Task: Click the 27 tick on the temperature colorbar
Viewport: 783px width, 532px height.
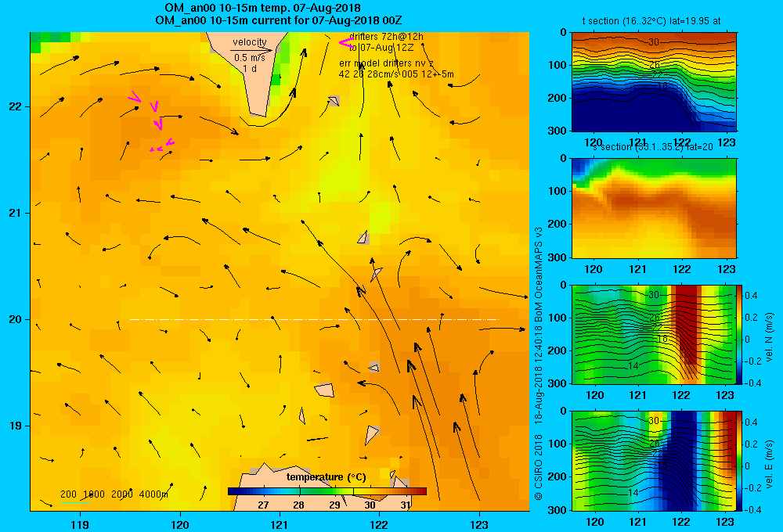Action: point(263,505)
